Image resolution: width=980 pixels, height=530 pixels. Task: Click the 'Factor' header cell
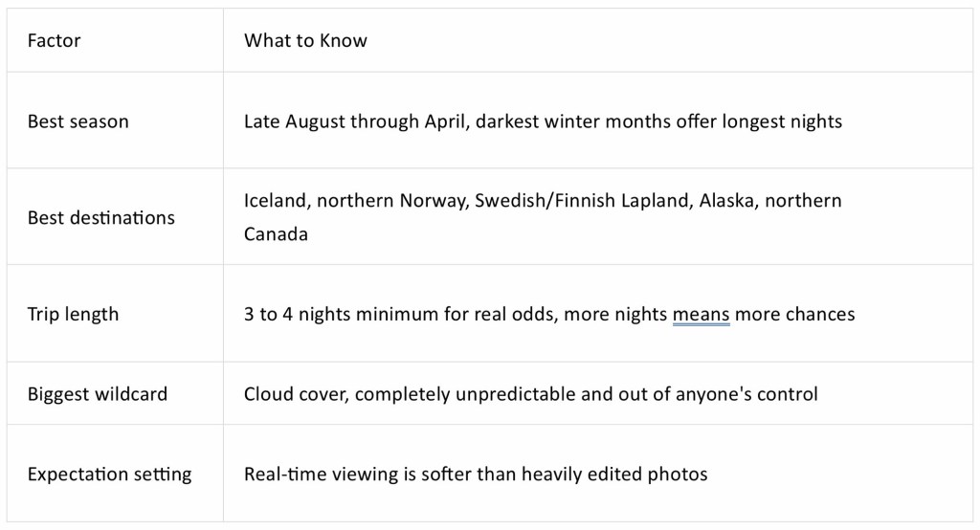(x=115, y=40)
